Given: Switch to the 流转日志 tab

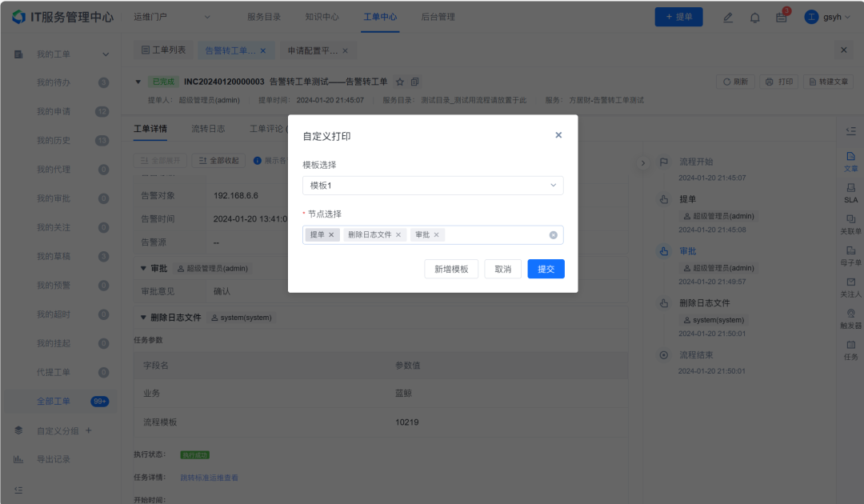Looking at the screenshot, I should [208, 129].
